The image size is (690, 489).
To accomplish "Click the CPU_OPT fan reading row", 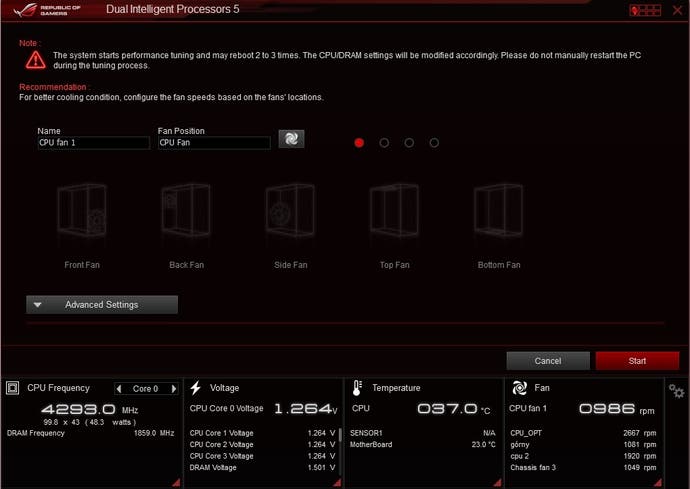I will point(583,433).
